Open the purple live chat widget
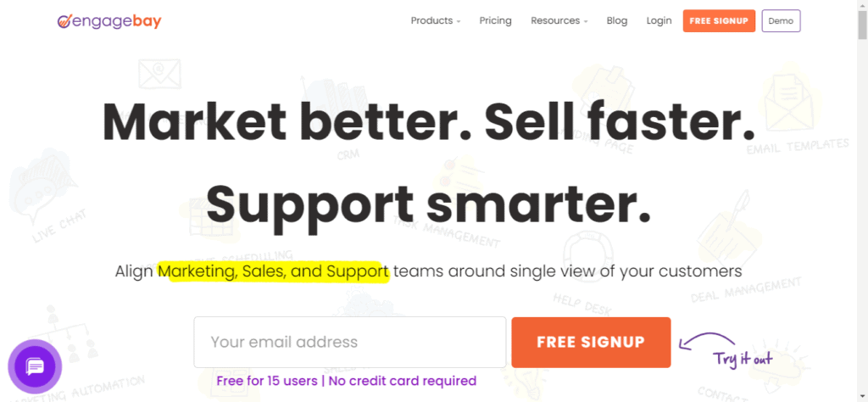 pyautogui.click(x=35, y=366)
